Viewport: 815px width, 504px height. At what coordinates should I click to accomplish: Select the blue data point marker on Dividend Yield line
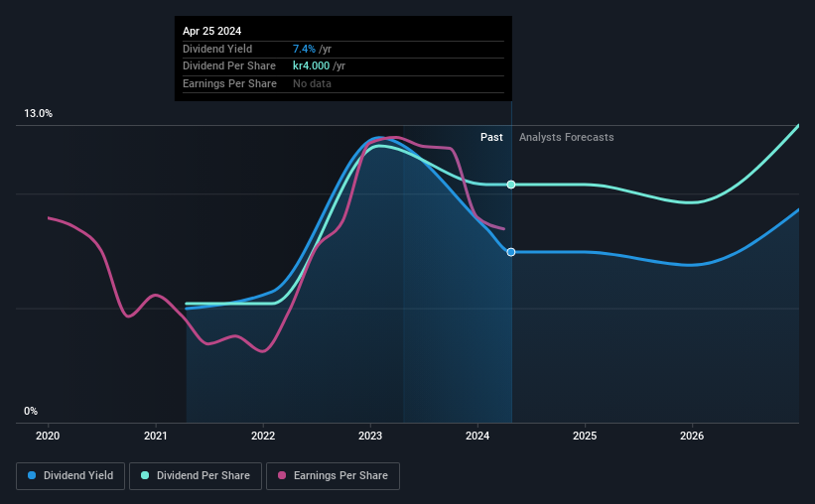[x=511, y=252]
